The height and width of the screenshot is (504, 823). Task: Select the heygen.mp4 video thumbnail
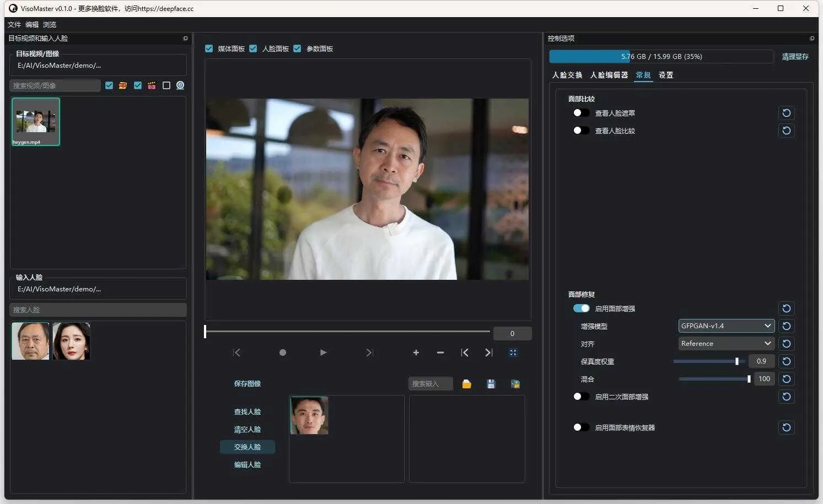point(36,122)
